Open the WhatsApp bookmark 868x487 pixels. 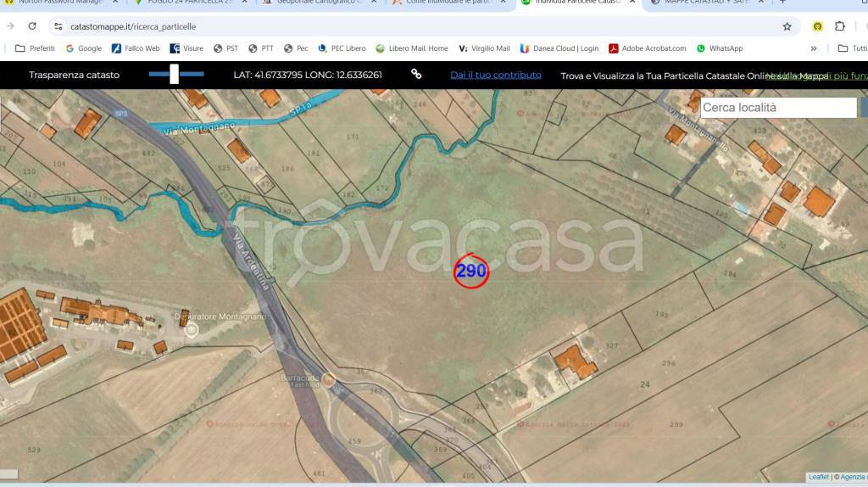point(719,48)
